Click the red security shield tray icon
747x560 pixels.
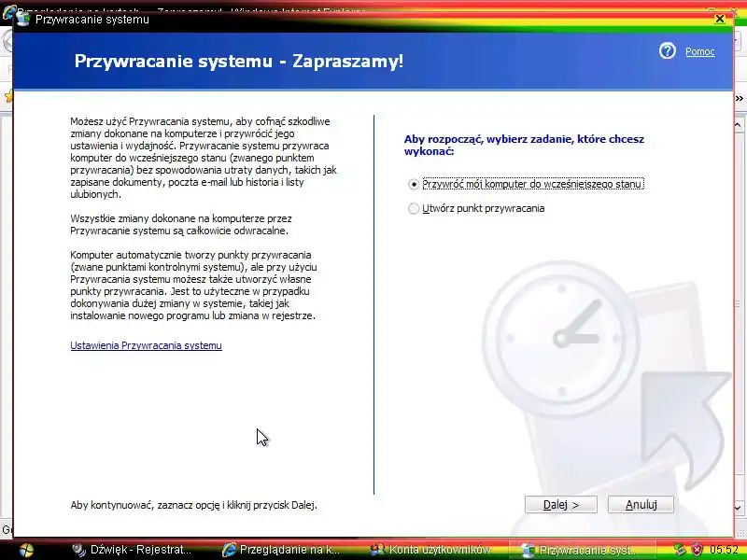click(697, 550)
